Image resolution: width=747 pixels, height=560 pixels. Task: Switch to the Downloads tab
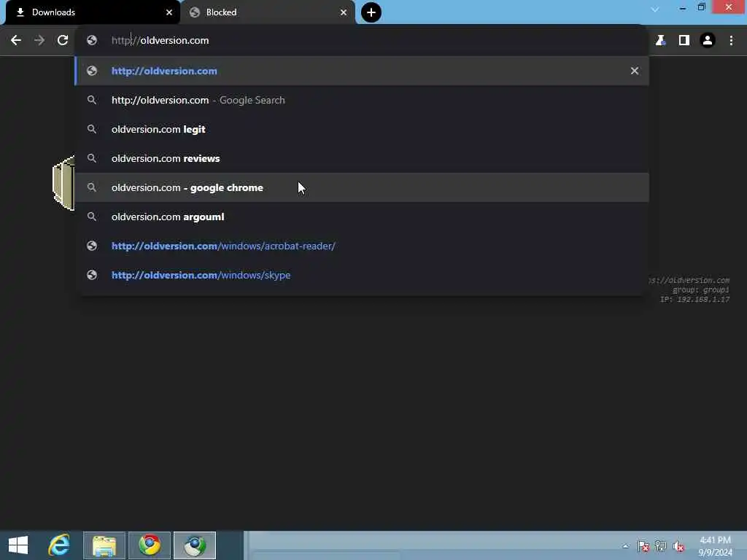[x=92, y=12]
